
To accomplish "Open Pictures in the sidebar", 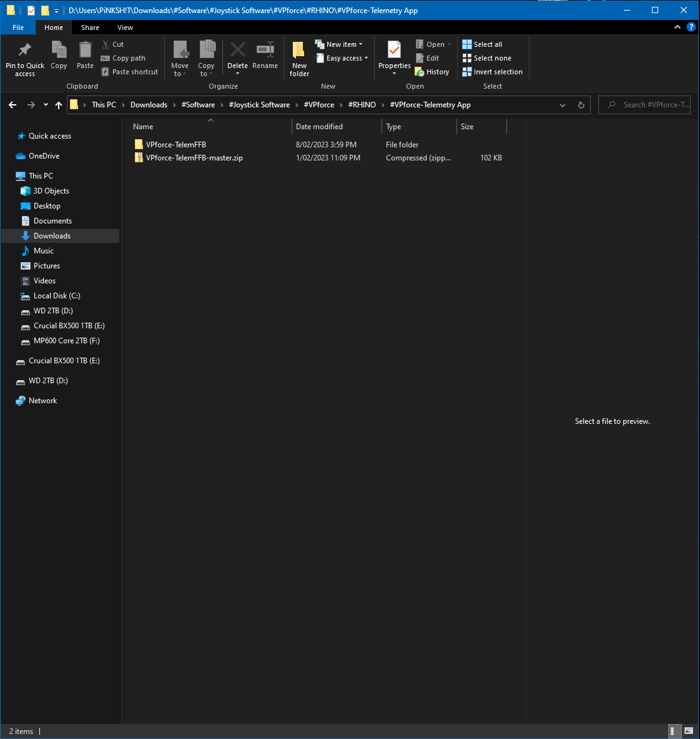I will click(x=47, y=266).
